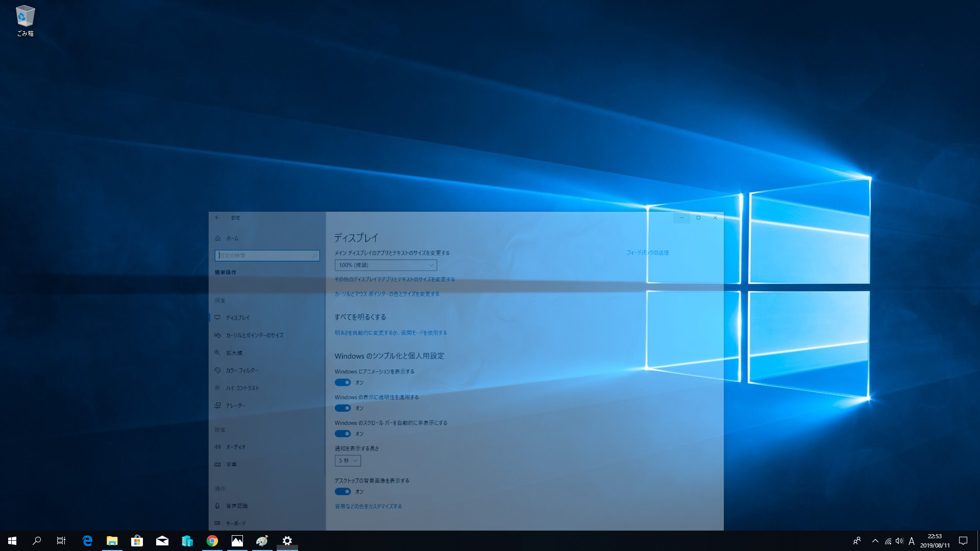Launch Google Chrome from taskbar

tap(212, 541)
